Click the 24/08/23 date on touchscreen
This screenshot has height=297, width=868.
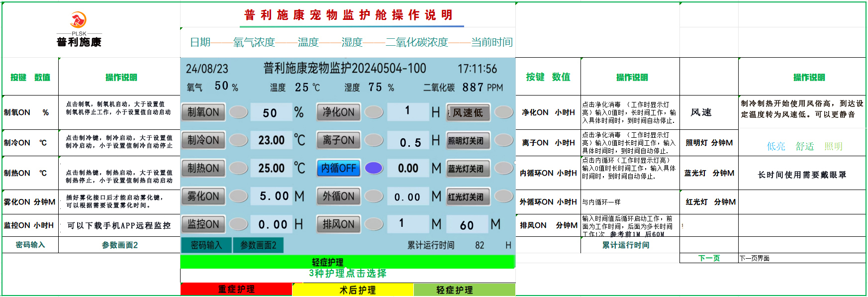click(x=207, y=69)
